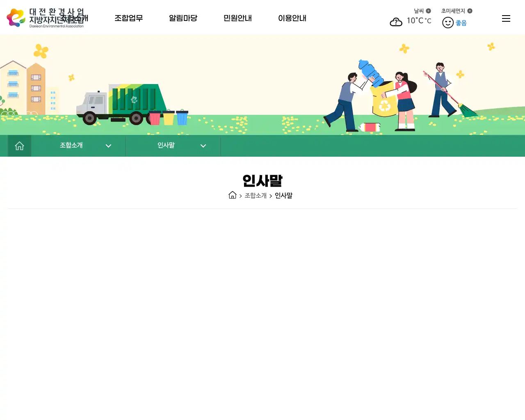Image resolution: width=525 pixels, height=420 pixels.
Task: Click the 좋음 air quality link
Action: [461, 23]
